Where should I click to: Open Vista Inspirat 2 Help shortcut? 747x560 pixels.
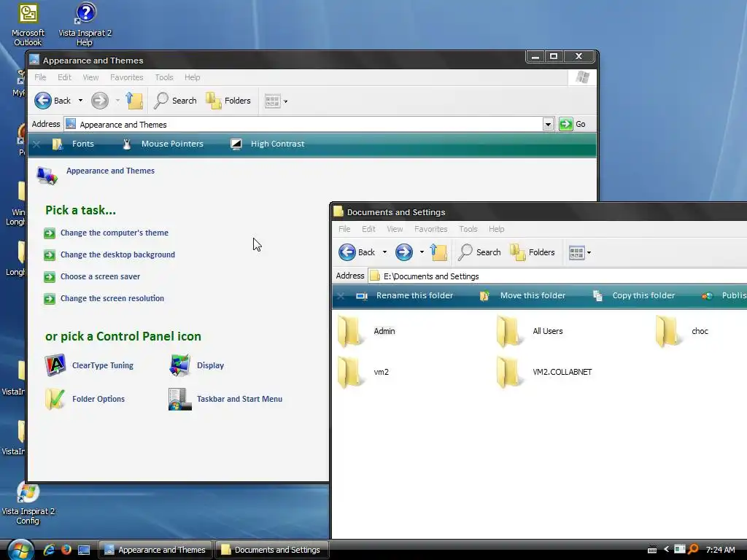85,25
